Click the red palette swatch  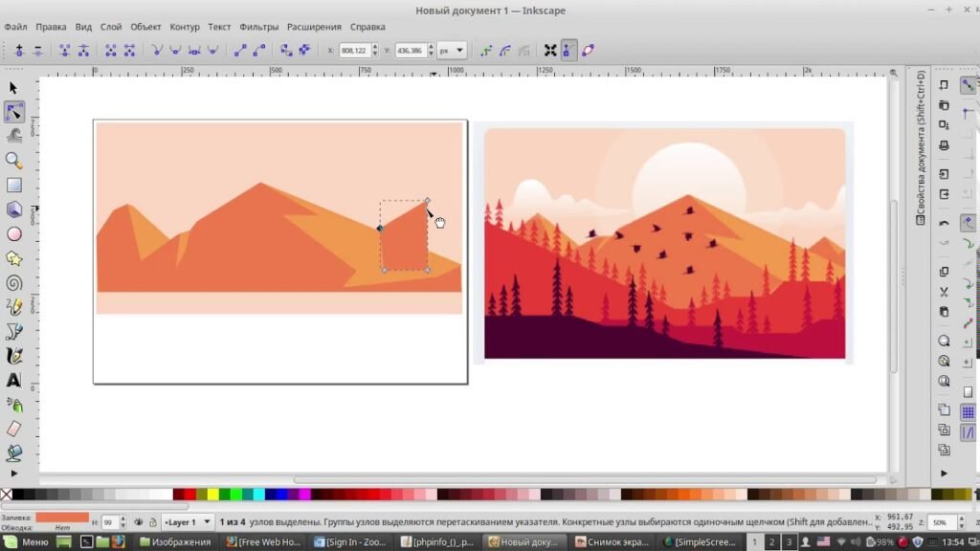(x=189, y=495)
